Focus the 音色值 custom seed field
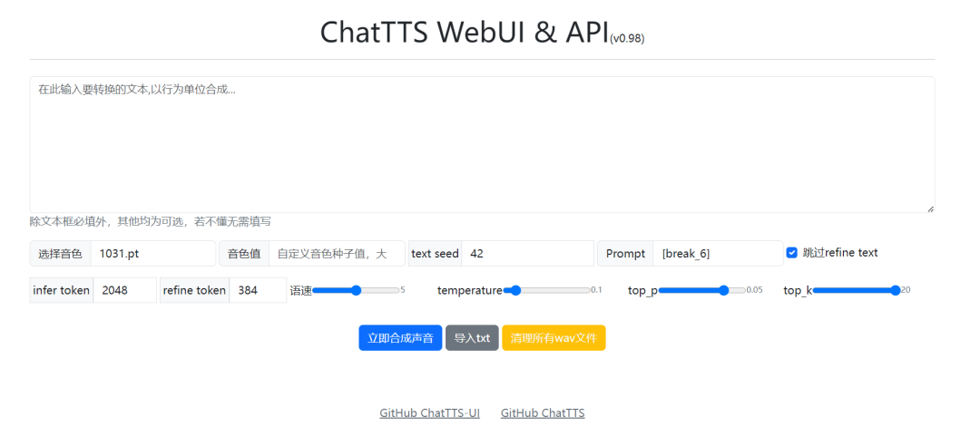Image resolution: width=980 pixels, height=446 pixels. 337,254
